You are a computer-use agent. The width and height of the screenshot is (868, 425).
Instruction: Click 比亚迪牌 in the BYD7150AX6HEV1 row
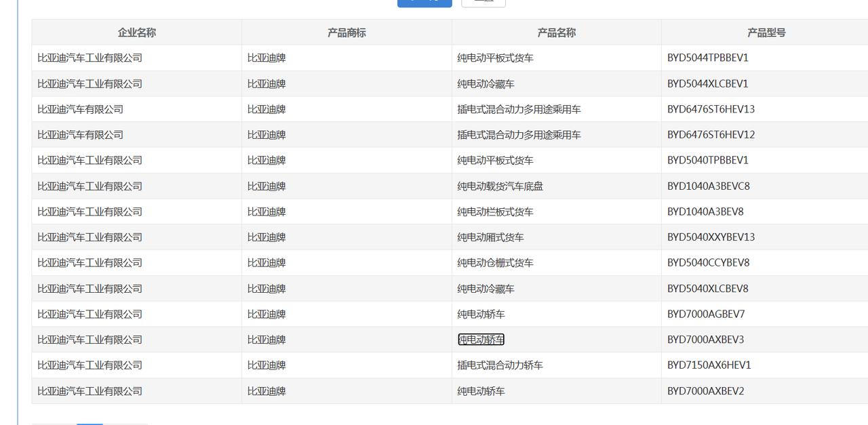[267, 365]
